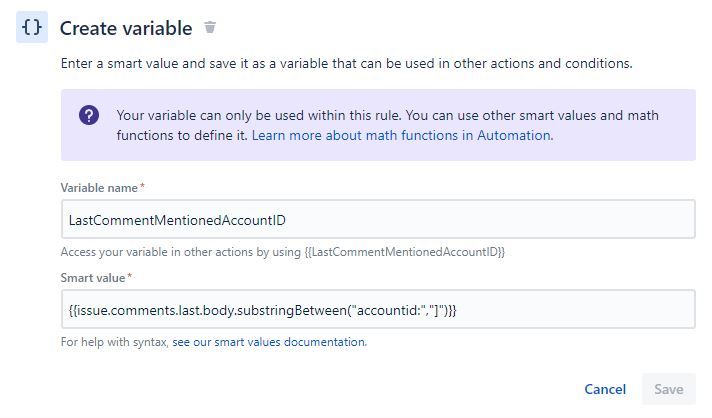Viewport: 712px width, 418px height.
Task: Click the 'Enter a smart value' description text
Action: click(x=346, y=64)
